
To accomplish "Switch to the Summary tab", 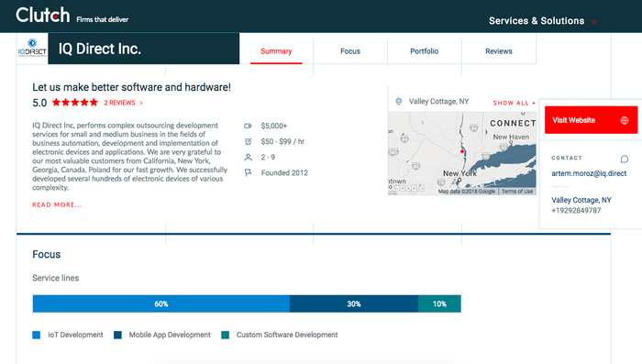I will pos(276,51).
